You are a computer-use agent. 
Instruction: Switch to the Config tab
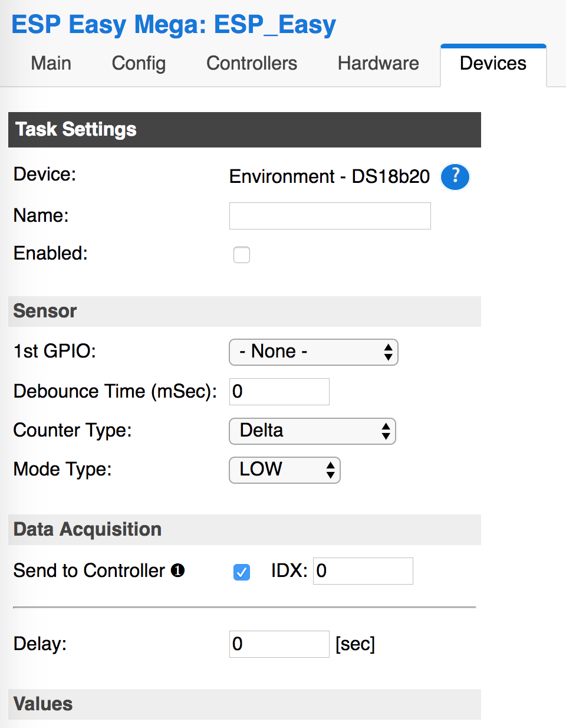coord(138,63)
